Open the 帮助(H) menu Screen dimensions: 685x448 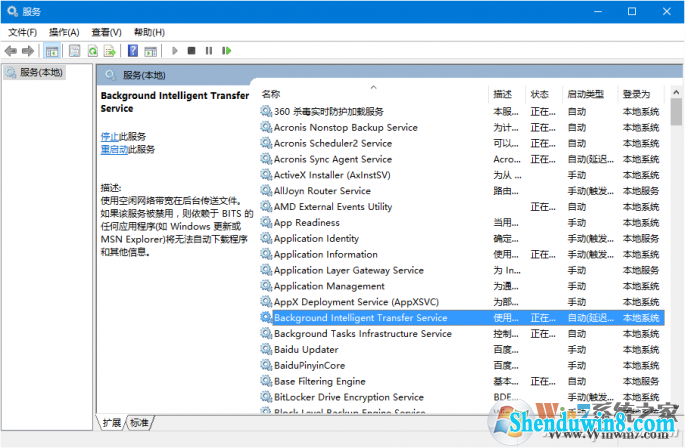(149, 32)
